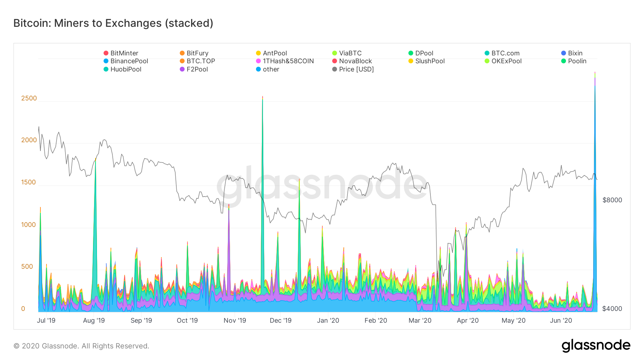Click the Nov '19 x-axis label

tap(235, 321)
